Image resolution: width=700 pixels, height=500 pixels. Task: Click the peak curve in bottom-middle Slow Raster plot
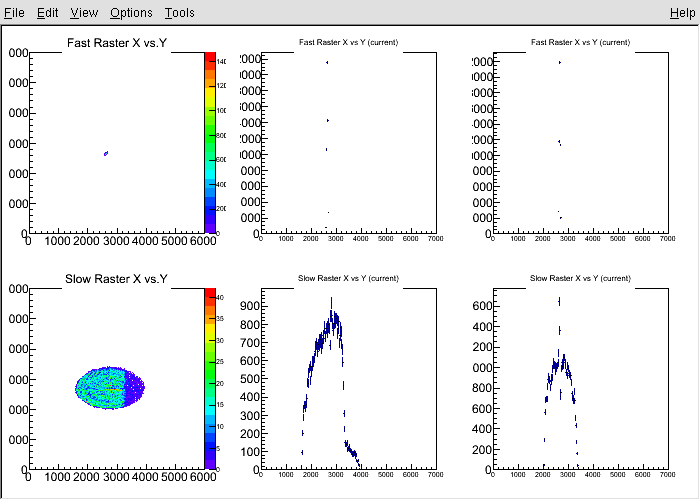[329, 384]
